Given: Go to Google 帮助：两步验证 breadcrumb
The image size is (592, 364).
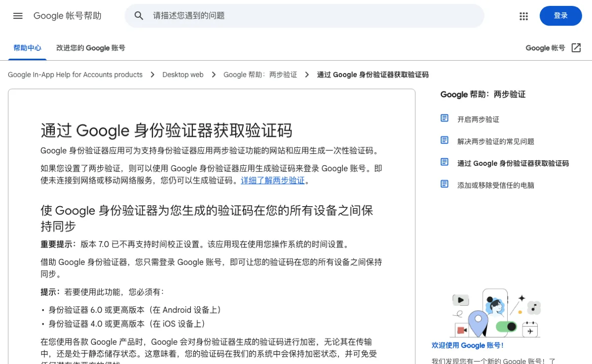Looking at the screenshot, I should pos(260,74).
